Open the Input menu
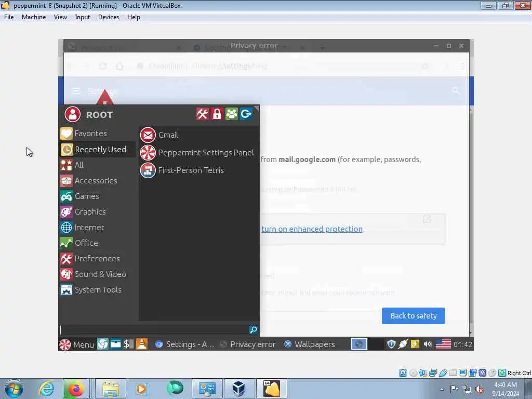 point(83,17)
